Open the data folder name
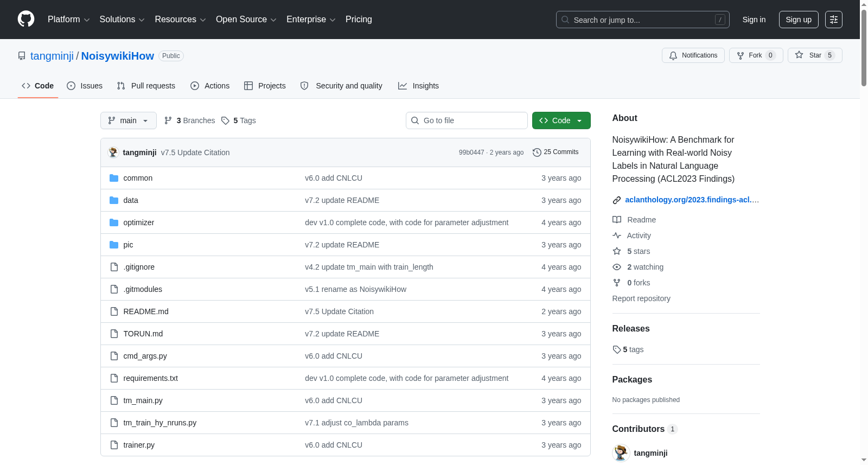Viewport: 868px width, 465px height. [131, 200]
